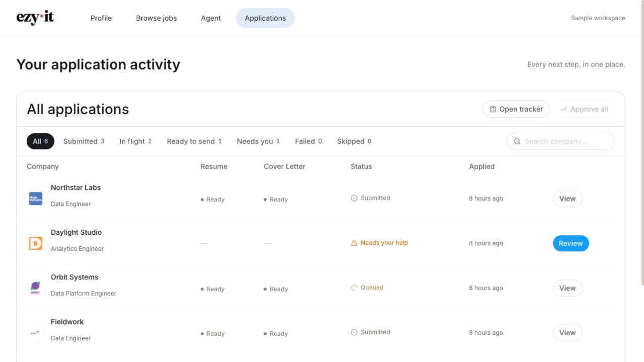Click the Cover Letter column header
Screen dimensions: 644x362
pos(284,167)
